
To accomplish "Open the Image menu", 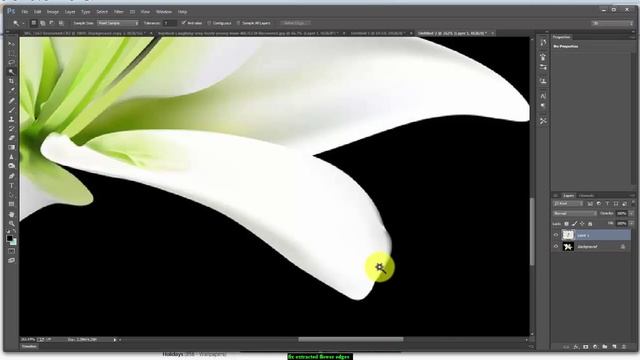I will tap(53, 12).
